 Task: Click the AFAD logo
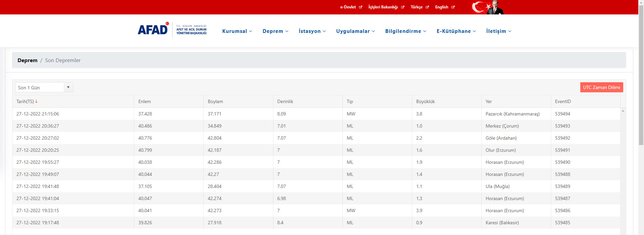pos(172,30)
